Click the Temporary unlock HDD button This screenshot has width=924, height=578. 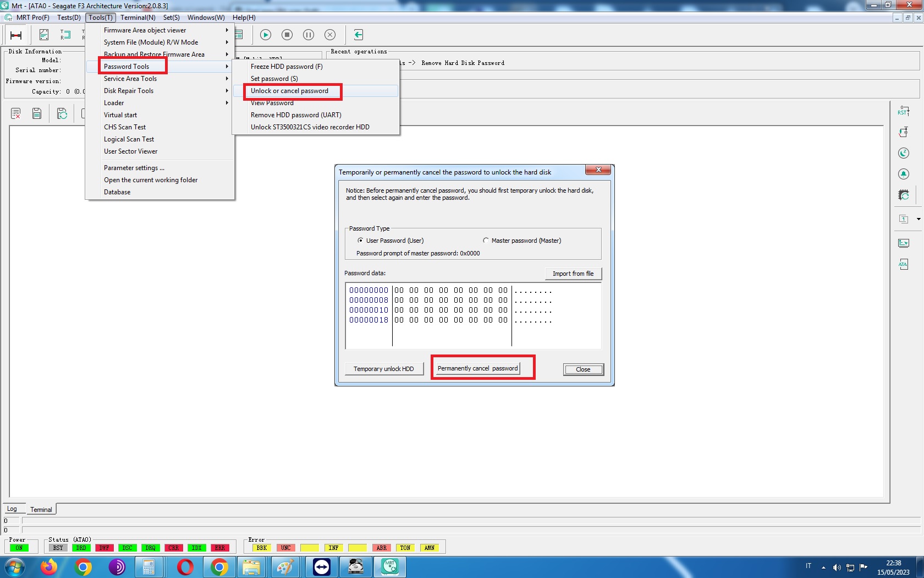click(384, 369)
